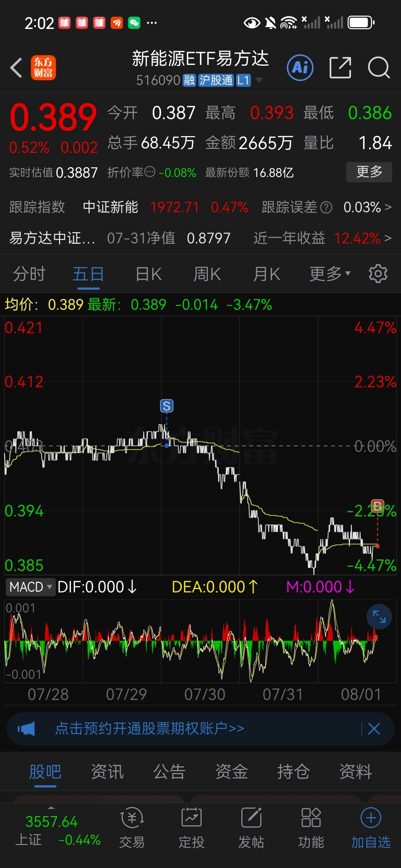This screenshot has height=868, width=401.
Task: Switch to the 分时 chart tab
Action: (x=29, y=274)
